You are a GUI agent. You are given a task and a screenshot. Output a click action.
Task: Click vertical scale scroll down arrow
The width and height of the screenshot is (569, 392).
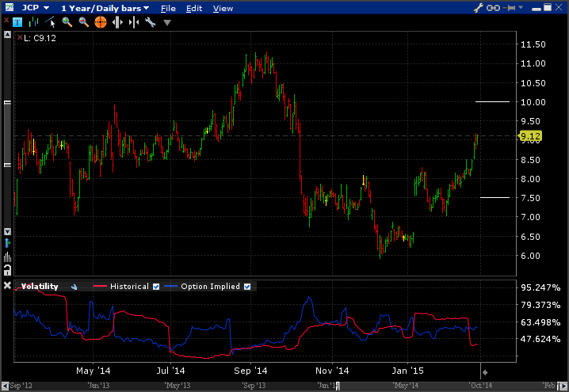coord(7,231)
